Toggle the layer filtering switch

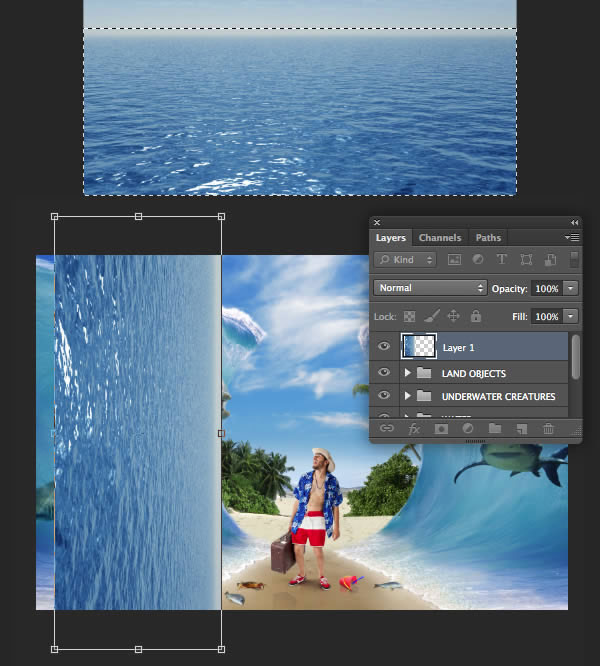(574, 260)
